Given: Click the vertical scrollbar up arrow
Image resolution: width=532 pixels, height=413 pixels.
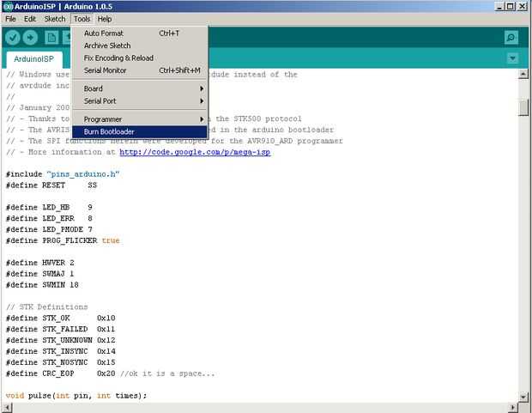Looking at the screenshot, I should tap(523, 74).
